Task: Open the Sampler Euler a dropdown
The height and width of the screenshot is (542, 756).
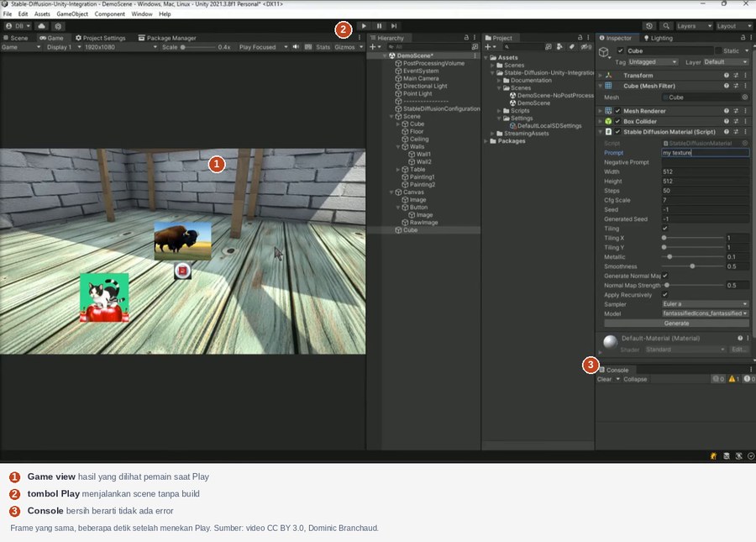Action: point(706,304)
